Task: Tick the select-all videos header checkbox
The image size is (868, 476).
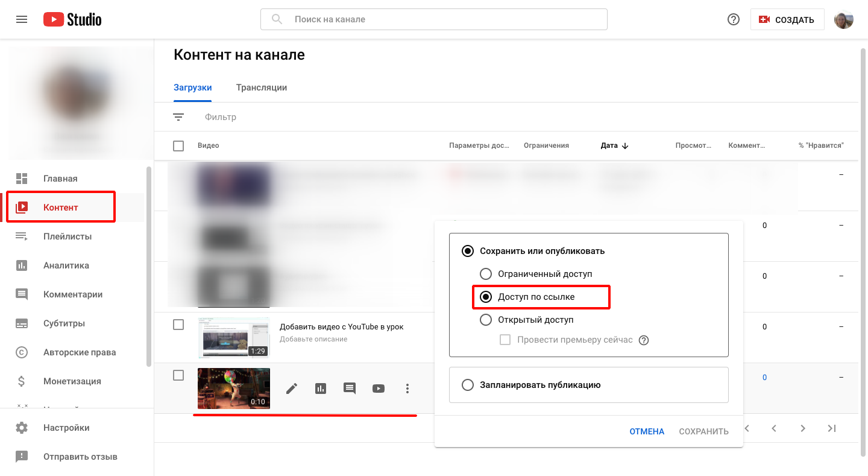Action: tap(178, 145)
